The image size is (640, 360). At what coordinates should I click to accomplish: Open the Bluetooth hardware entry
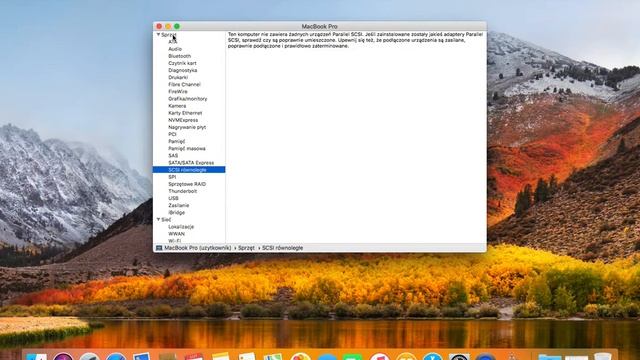[x=180, y=56]
